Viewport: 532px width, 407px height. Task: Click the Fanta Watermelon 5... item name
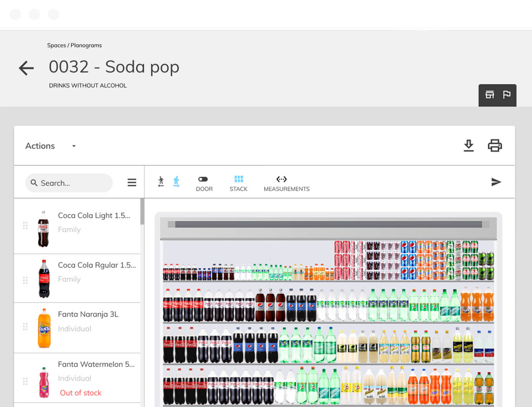point(96,364)
